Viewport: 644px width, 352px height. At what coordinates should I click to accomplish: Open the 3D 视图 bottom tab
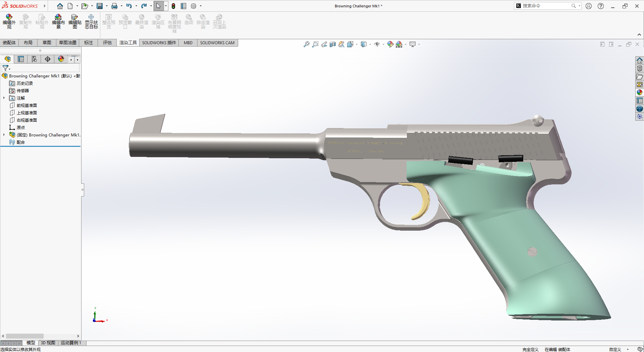48,343
